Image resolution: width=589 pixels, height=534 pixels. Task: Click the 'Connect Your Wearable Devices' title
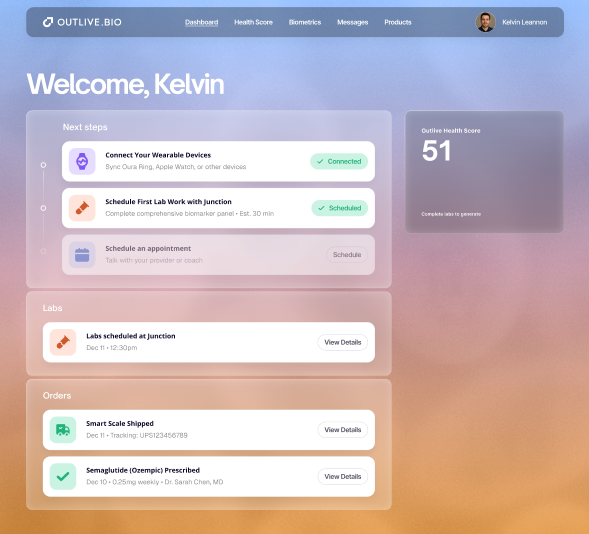point(158,155)
